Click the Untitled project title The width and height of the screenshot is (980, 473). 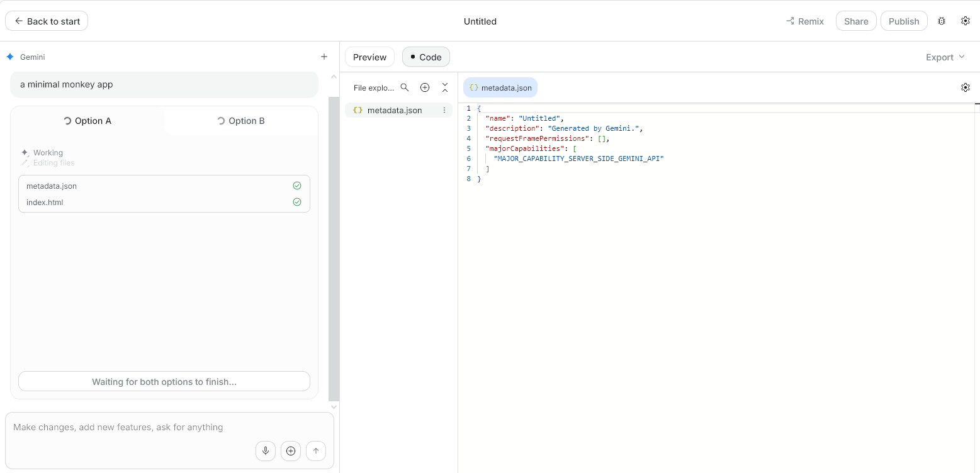(x=480, y=21)
